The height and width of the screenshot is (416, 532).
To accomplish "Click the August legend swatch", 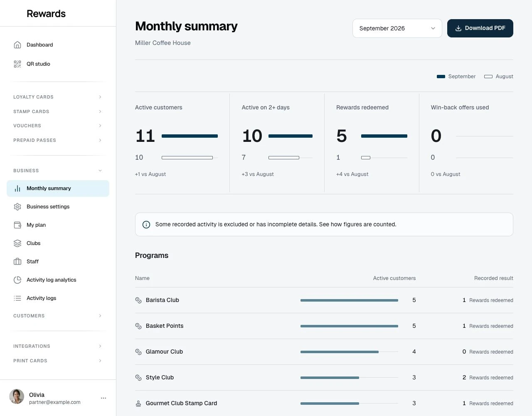I will (488, 77).
